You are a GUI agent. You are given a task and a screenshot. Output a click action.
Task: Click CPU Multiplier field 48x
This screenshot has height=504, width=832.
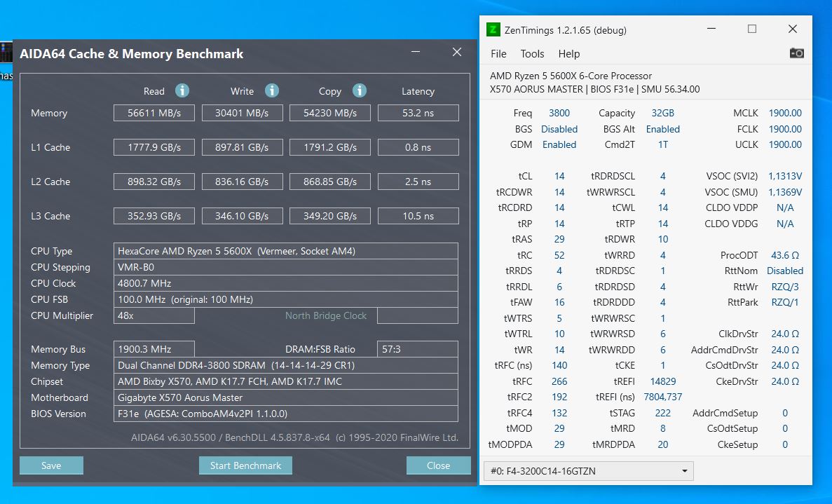154,315
